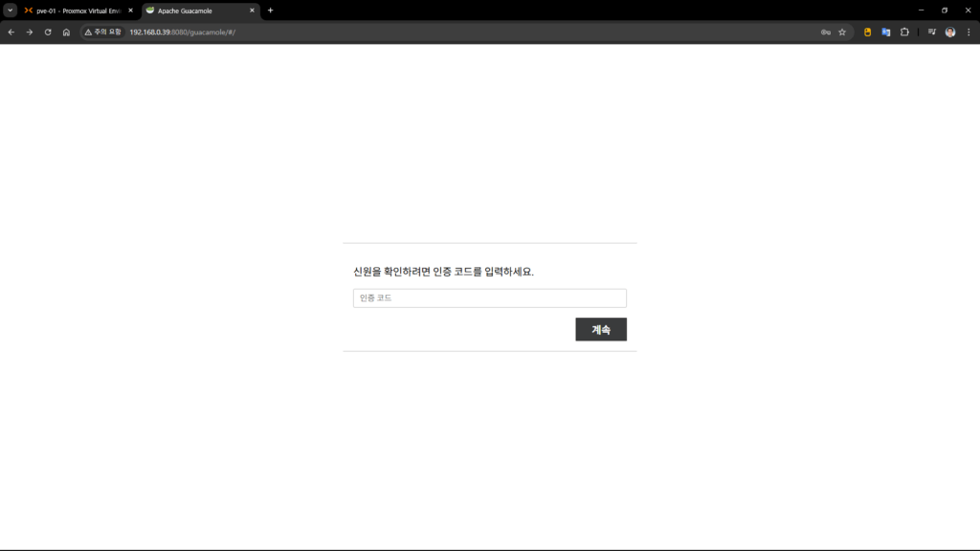The width and height of the screenshot is (980, 551).
Task: Switch to the pve-01 Proxmox tab
Action: pyautogui.click(x=77, y=11)
